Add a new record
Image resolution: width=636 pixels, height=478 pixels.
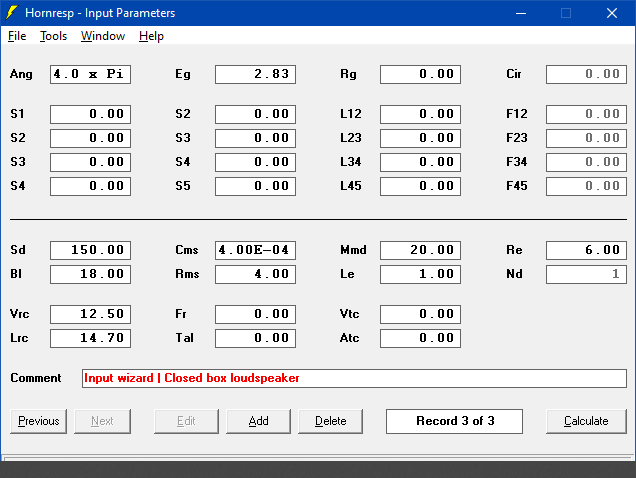(x=258, y=421)
